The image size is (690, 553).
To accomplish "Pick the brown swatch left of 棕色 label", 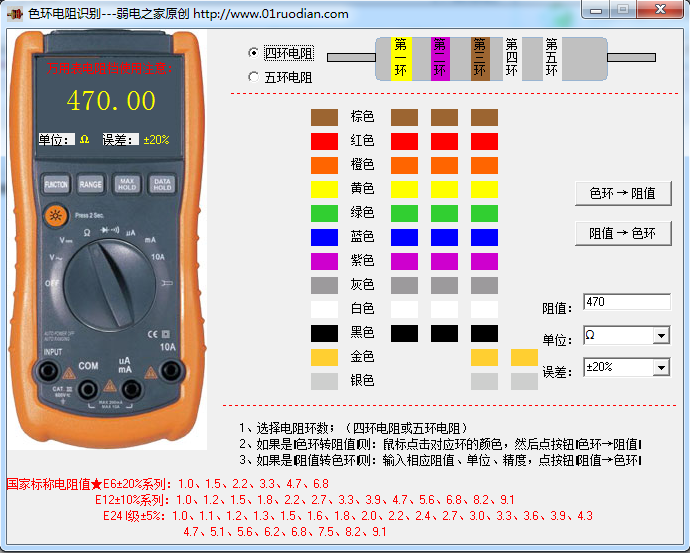I will click(x=325, y=117).
